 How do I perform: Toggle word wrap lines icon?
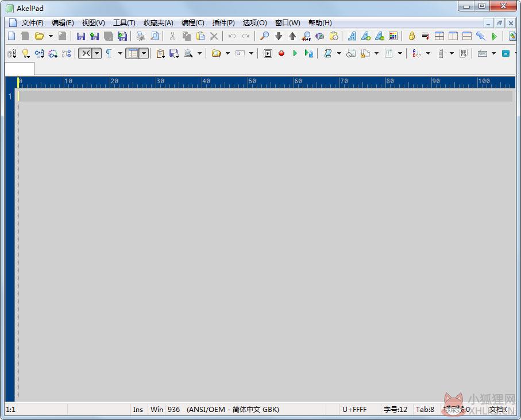pos(426,36)
